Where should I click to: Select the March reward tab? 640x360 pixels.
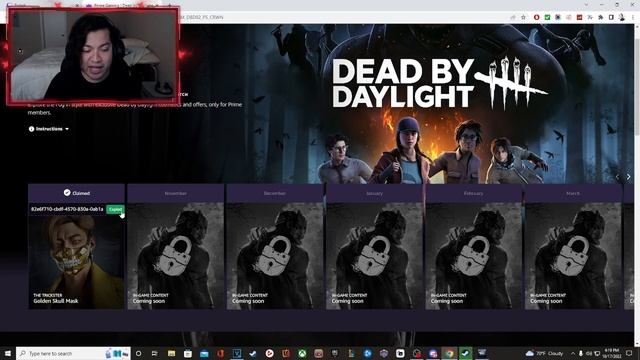click(573, 193)
